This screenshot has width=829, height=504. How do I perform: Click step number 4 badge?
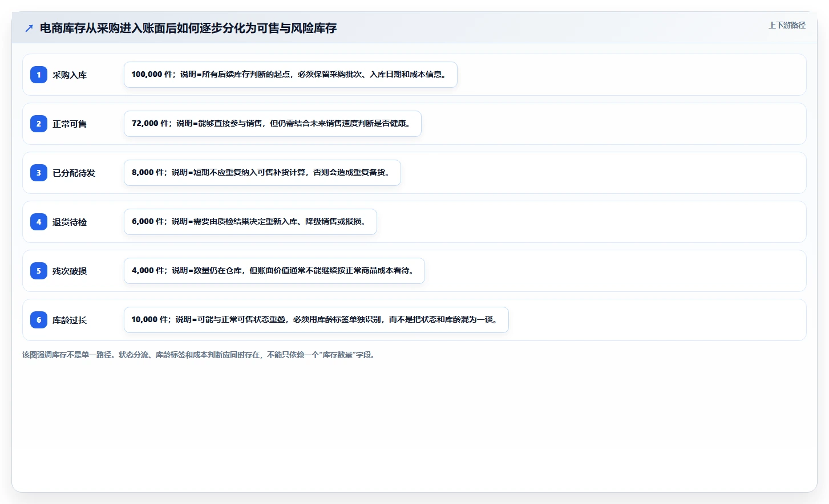pyautogui.click(x=39, y=222)
